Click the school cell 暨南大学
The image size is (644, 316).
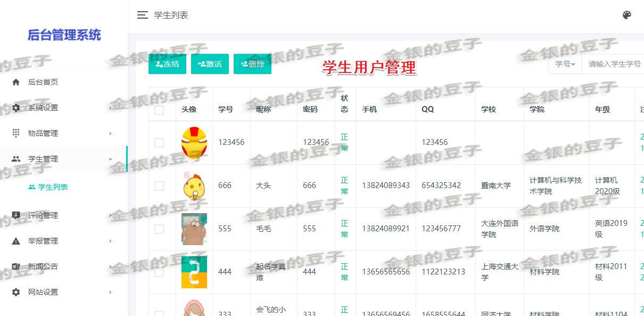point(496,185)
